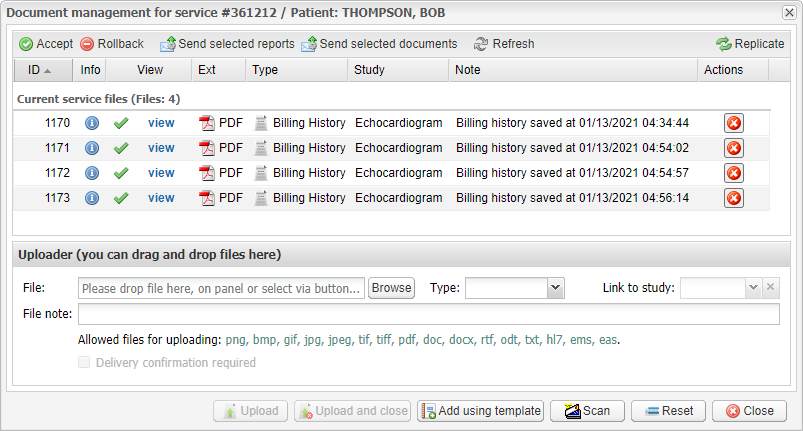Screen dimensions: 803x431
Task: Click the Upload button
Action: (x=250, y=411)
